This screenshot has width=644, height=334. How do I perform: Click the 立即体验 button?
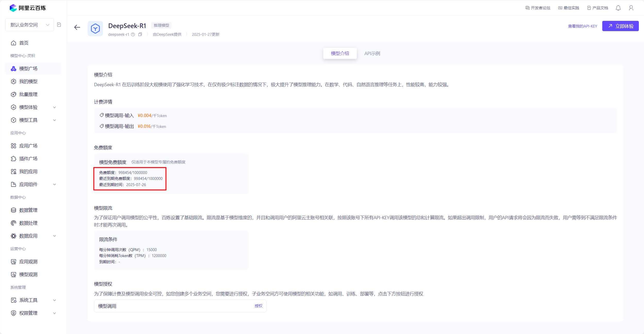click(x=620, y=26)
